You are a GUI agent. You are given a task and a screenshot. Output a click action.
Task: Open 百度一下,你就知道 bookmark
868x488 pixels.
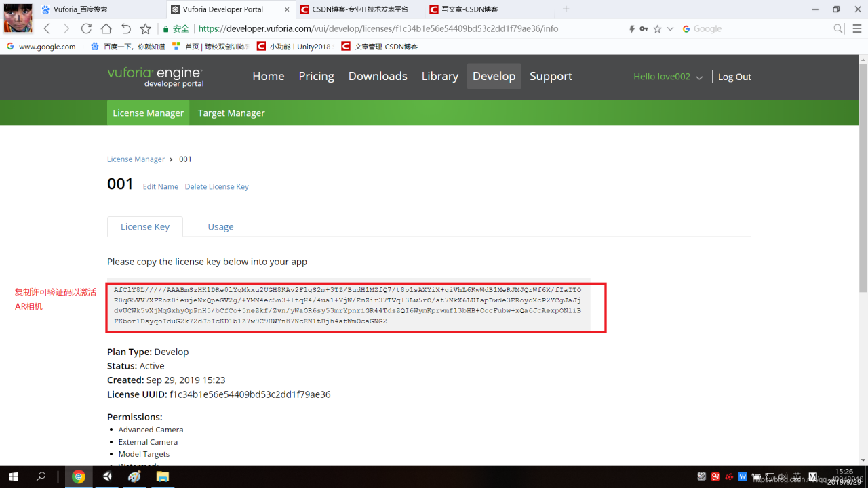pyautogui.click(x=127, y=47)
